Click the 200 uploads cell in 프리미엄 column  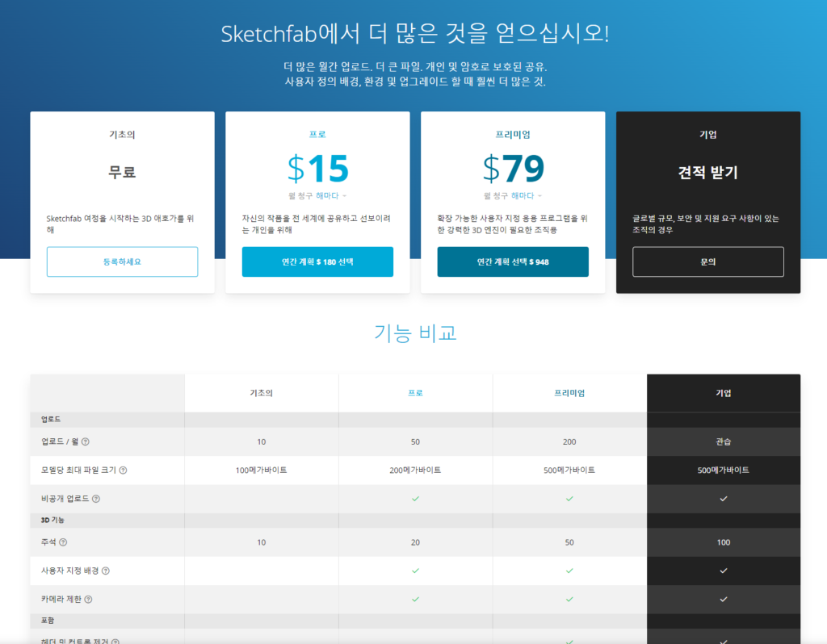tap(569, 441)
